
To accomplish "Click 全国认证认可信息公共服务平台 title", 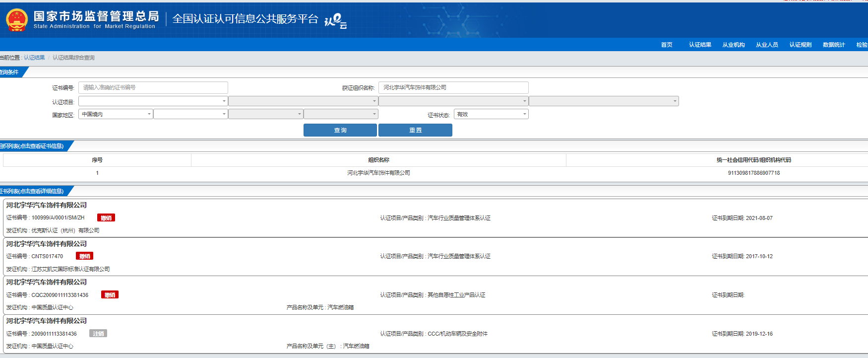I will [245, 19].
